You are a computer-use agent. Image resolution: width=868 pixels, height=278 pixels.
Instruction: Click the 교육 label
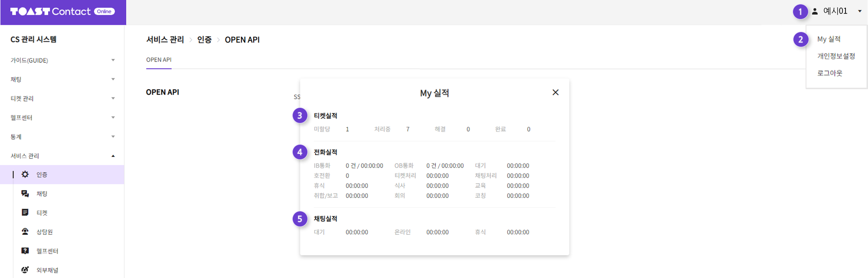tap(480, 186)
